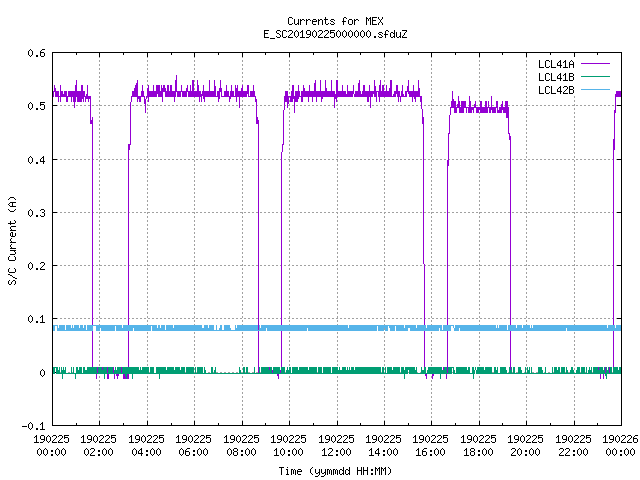Select the filename E_SC20190225000000.sfduZ subtitle
This screenshot has height=480, width=640.
335,34
